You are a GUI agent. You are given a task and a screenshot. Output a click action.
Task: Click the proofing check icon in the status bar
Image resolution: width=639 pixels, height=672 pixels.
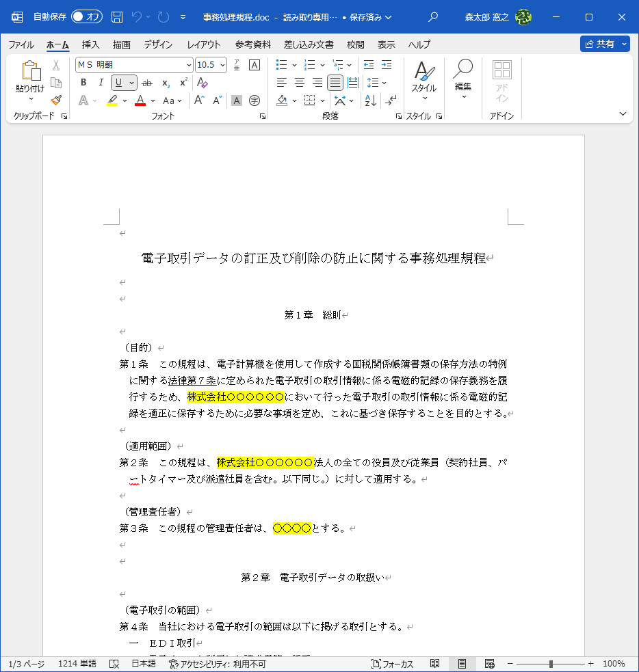click(114, 662)
